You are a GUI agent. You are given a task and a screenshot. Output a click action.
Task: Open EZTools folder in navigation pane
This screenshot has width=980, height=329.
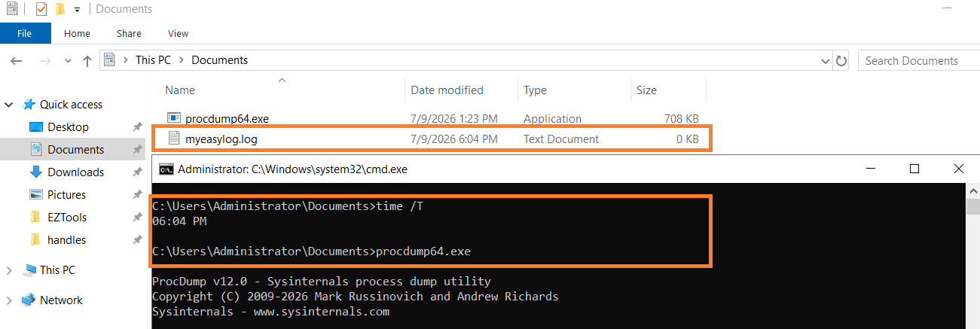pos(66,218)
